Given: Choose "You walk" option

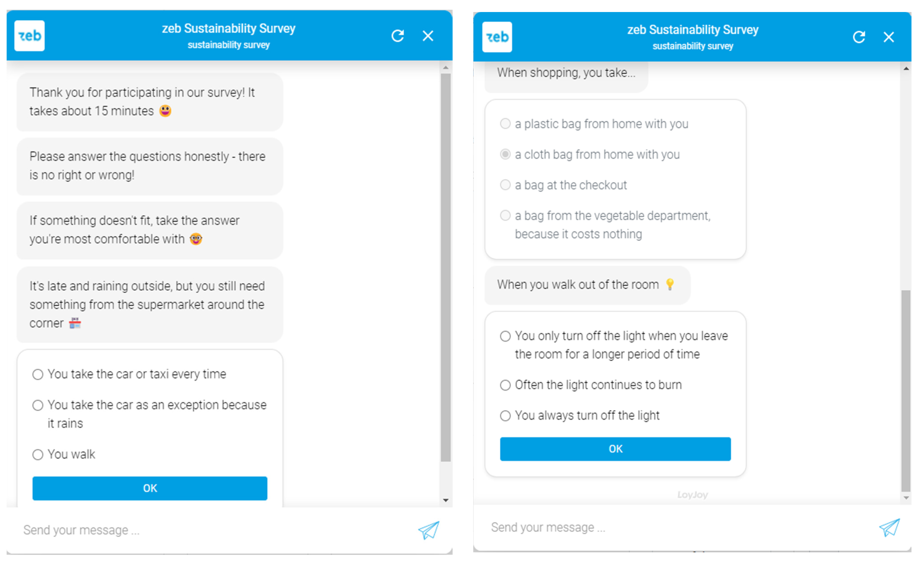Looking at the screenshot, I should [x=37, y=454].
